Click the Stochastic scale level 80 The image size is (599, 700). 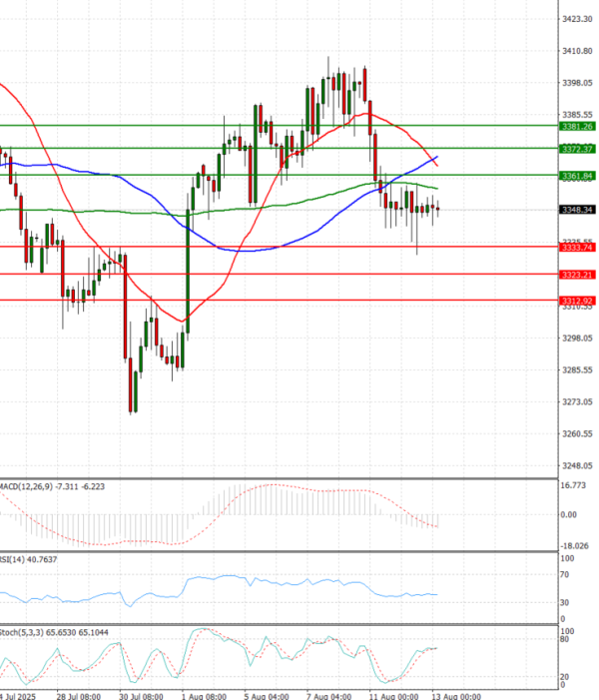pyautogui.click(x=565, y=639)
